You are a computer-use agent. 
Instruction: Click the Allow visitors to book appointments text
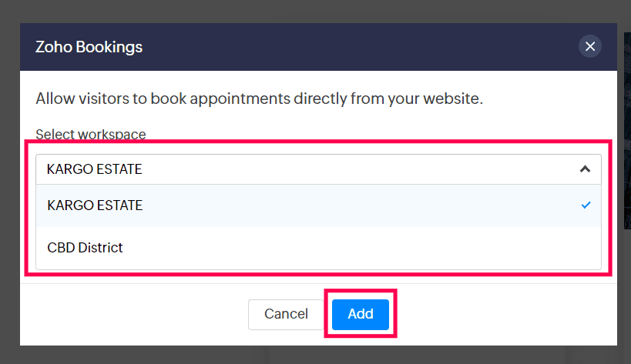coord(259,99)
